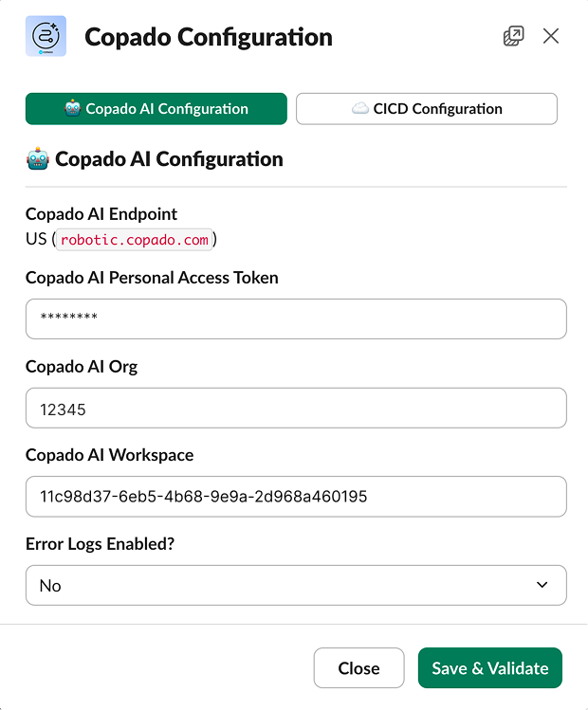Click the Copado AI Personal Access Token label
Viewport: 588px width, 710px height.
click(152, 278)
